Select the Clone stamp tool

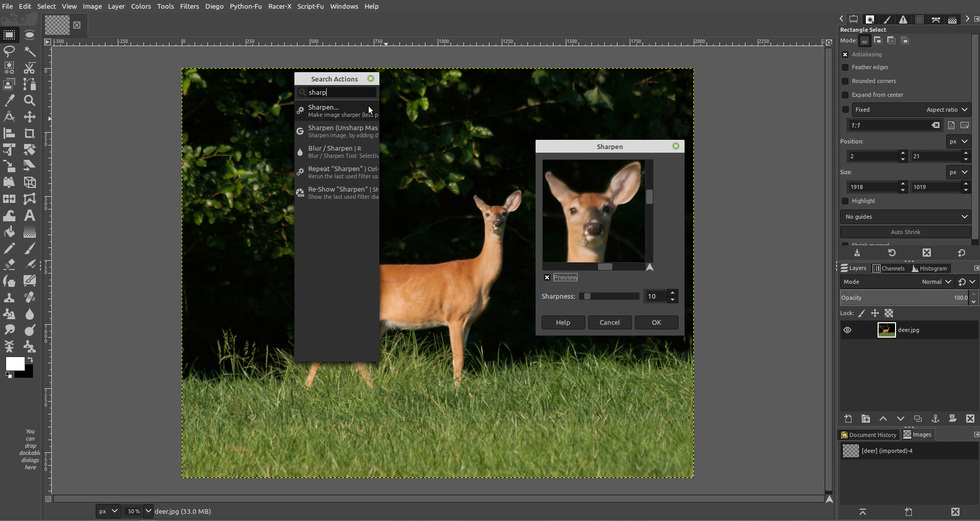[9, 297]
